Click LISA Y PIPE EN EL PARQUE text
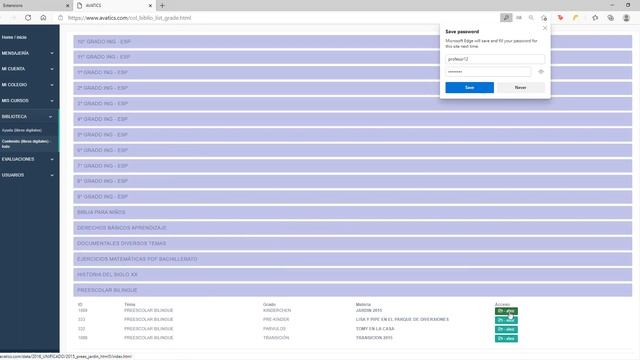Screen dimensions: 640x360 tap(402, 320)
